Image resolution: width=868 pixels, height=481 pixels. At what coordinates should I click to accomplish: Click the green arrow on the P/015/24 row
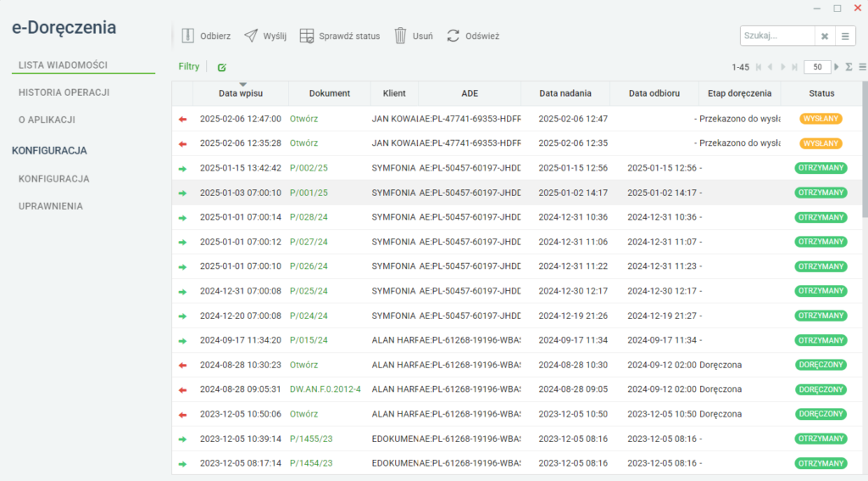[x=183, y=341]
